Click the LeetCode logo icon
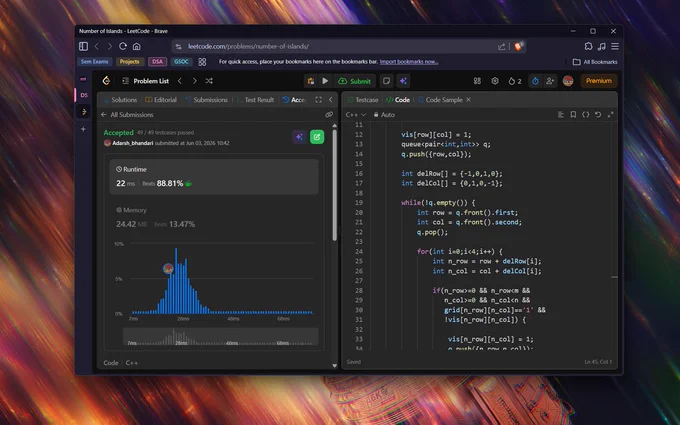This screenshot has height=425, width=680. 106,81
